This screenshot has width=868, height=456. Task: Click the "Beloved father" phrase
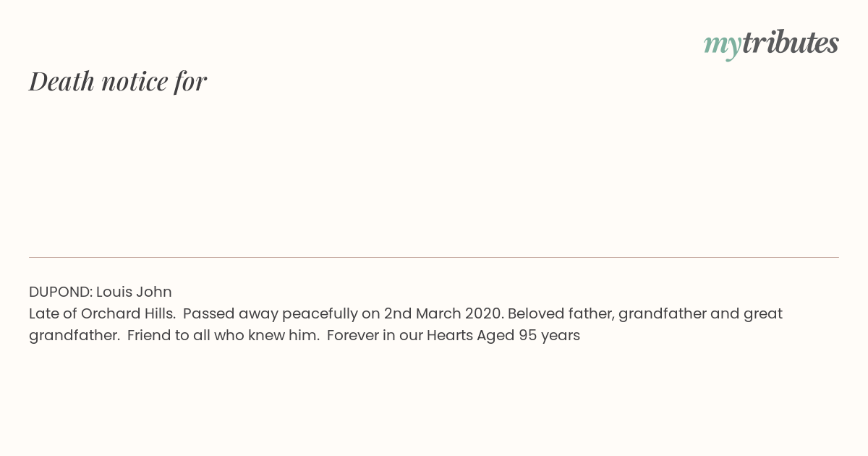561,313
